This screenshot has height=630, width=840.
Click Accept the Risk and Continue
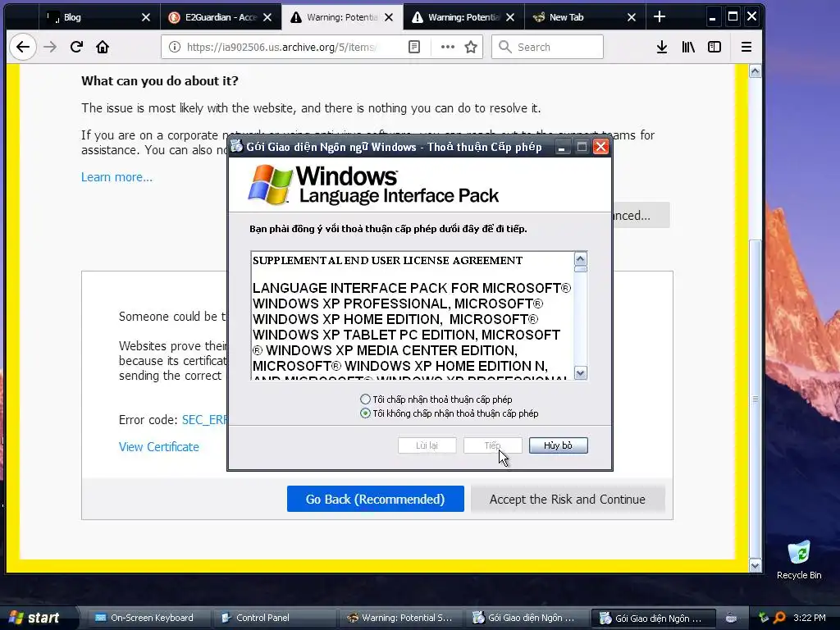click(568, 499)
